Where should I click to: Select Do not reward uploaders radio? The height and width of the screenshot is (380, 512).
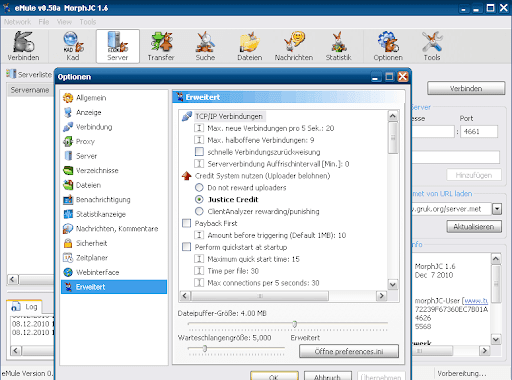point(199,187)
